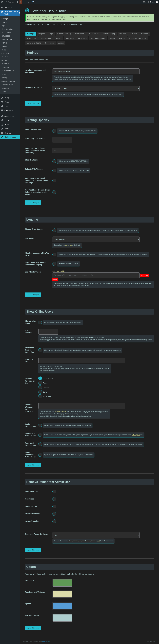Click the plus New icon in admin bar

coord(25,2)
